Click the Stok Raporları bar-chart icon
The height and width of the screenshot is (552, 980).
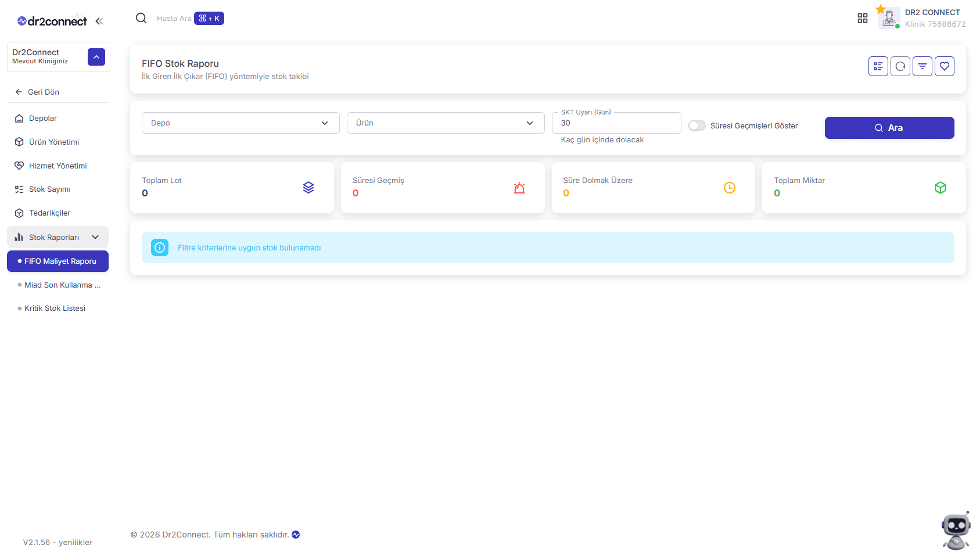point(19,237)
